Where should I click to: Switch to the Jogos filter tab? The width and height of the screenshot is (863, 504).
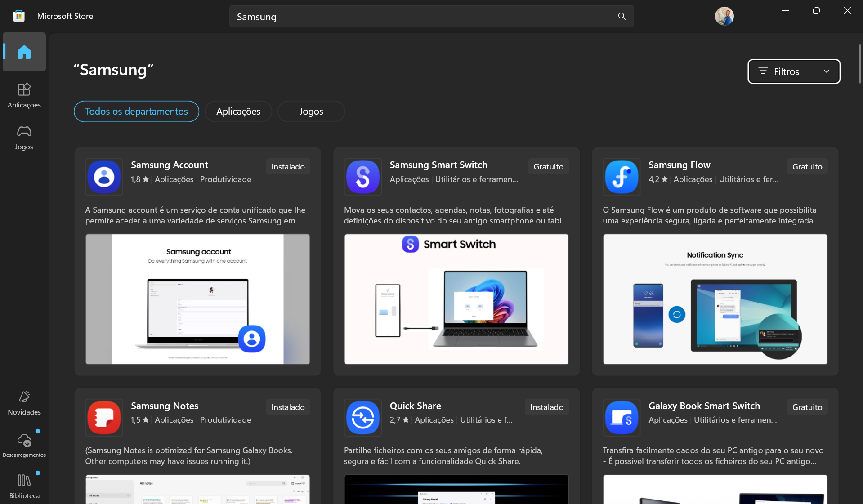pos(311,112)
